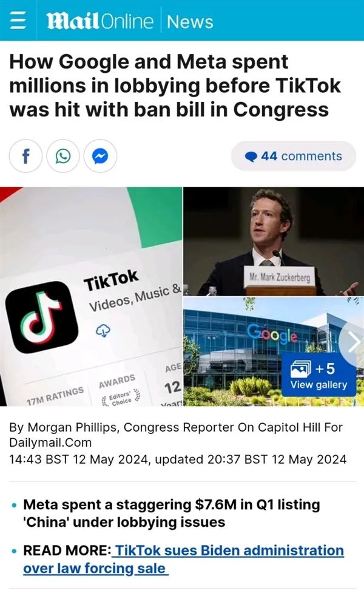
Task: Advance gallery with the right arrow
Action: (x=354, y=343)
